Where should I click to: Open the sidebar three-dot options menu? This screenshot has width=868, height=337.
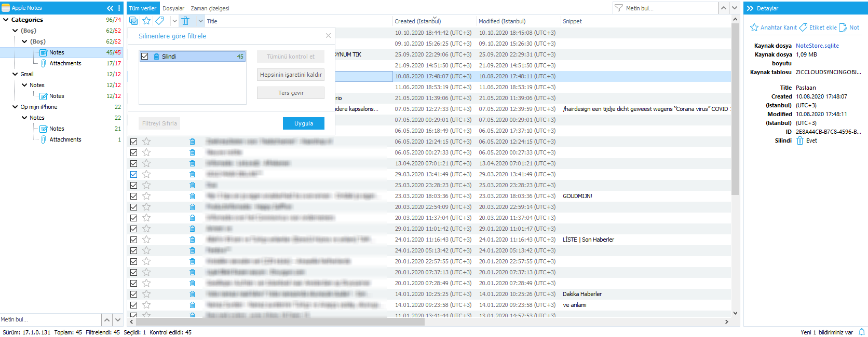pos(119,8)
